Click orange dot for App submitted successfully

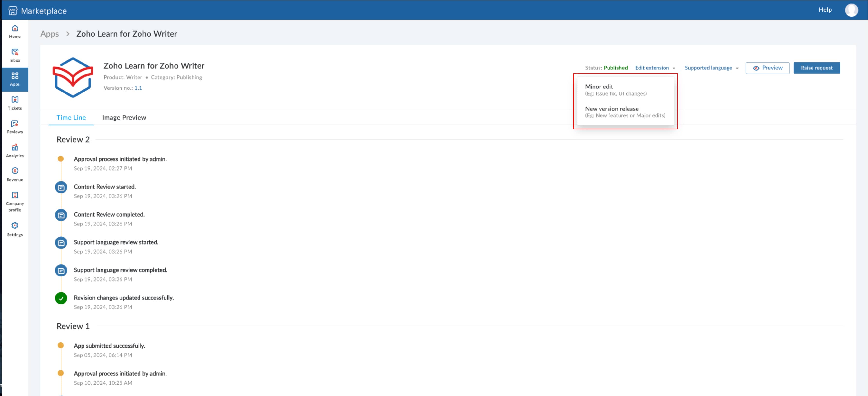[61, 345]
